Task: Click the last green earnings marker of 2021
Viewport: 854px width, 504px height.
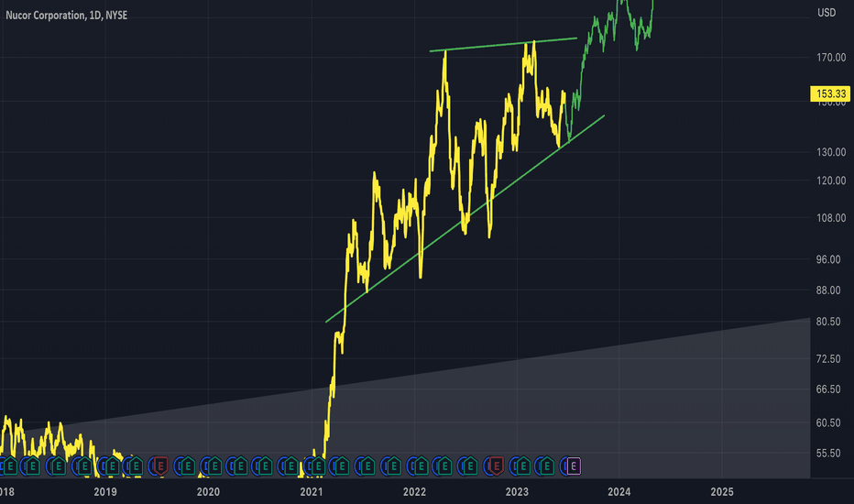Action: [393, 466]
